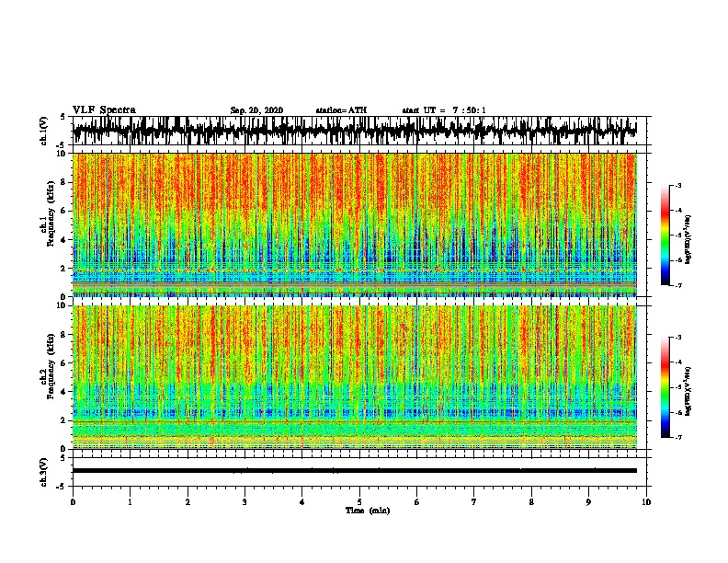Click the "10" tick on ch.1 frequency axis
The height and width of the screenshot is (563, 728).
pos(62,154)
